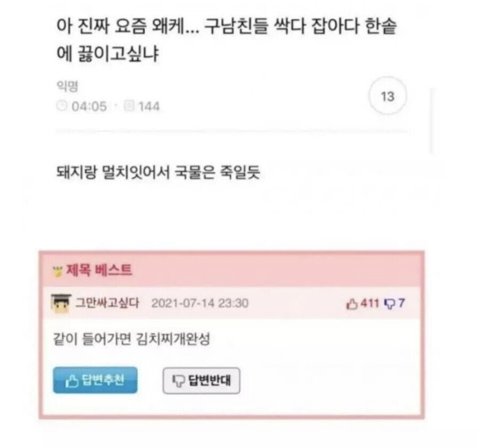Click the post title starting 아 진짜 요즘
The height and width of the screenshot is (448, 479).
click(226, 40)
